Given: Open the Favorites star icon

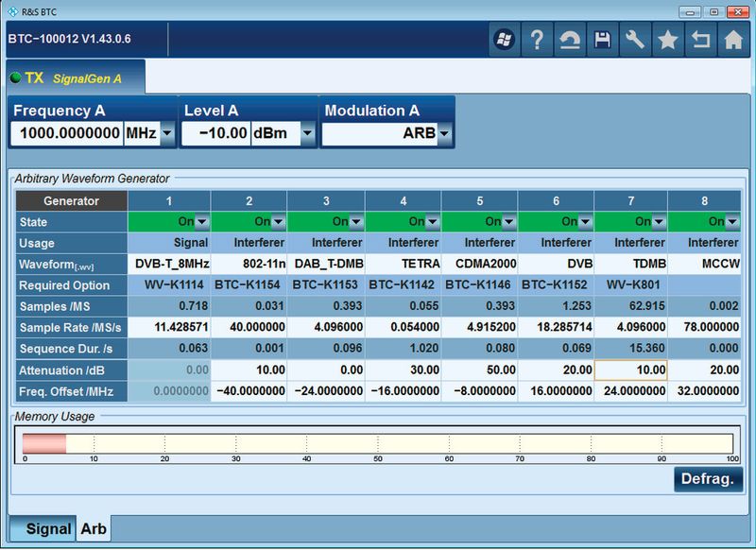Looking at the screenshot, I should tap(668, 40).
